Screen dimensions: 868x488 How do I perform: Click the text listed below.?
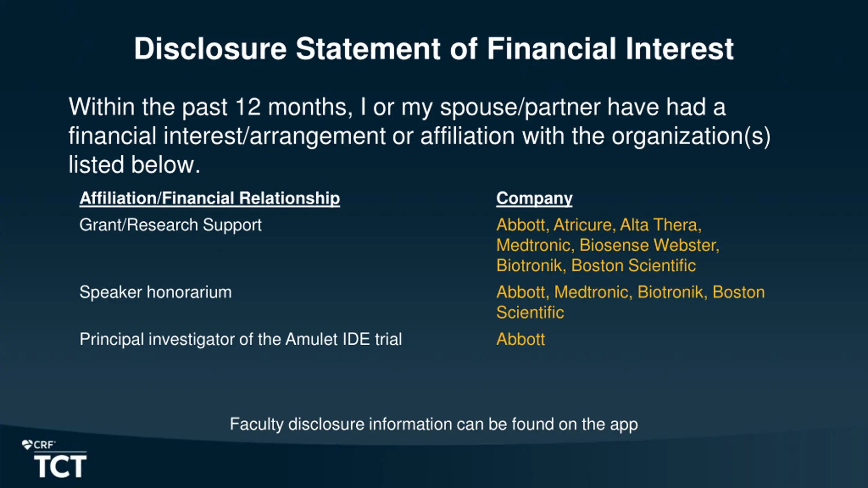(135, 165)
